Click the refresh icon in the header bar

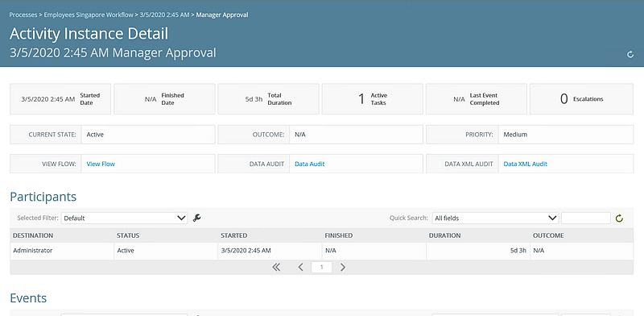click(630, 54)
